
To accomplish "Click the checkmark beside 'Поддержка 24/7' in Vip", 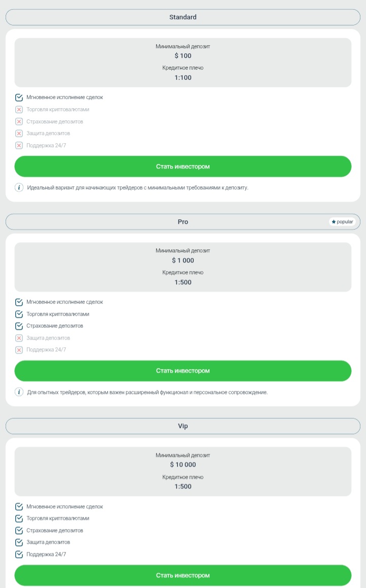I will (19, 554).
